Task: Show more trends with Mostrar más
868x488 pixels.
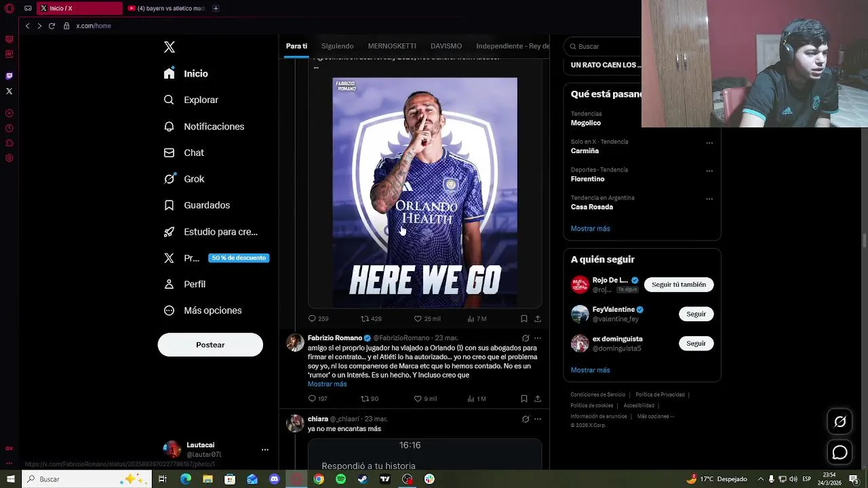Action: 590,228
